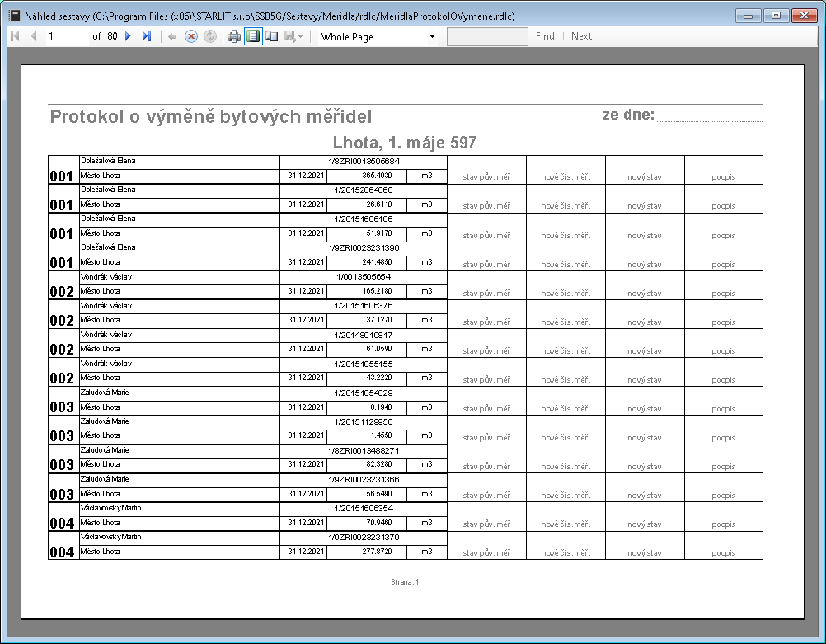Maximize the report preview window
Screen dimensions: 826x644
(775, 15)
